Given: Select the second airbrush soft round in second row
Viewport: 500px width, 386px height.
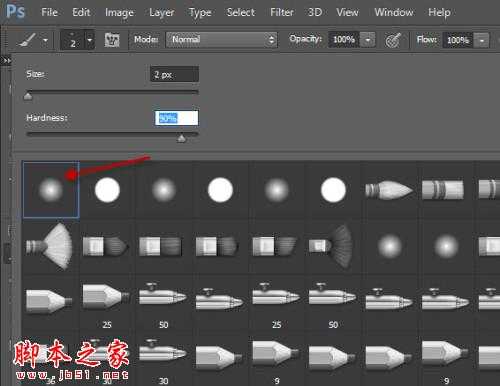Looking at the screenshot, I should tap(446, 247).
